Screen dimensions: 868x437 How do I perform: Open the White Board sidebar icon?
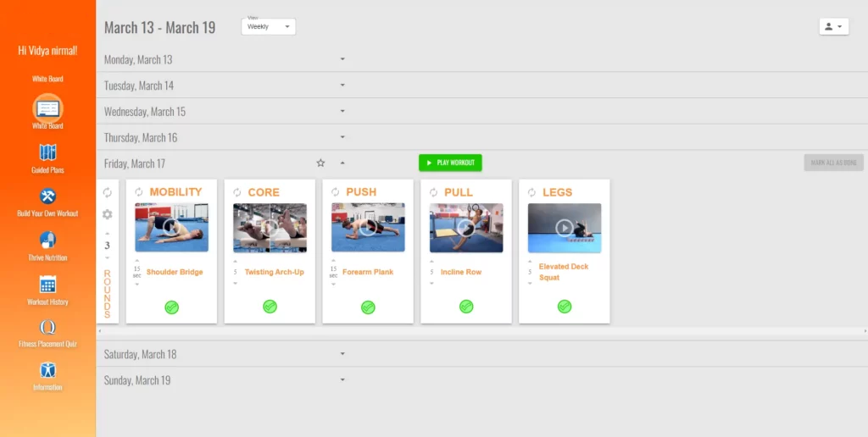[x=47, y=108]
